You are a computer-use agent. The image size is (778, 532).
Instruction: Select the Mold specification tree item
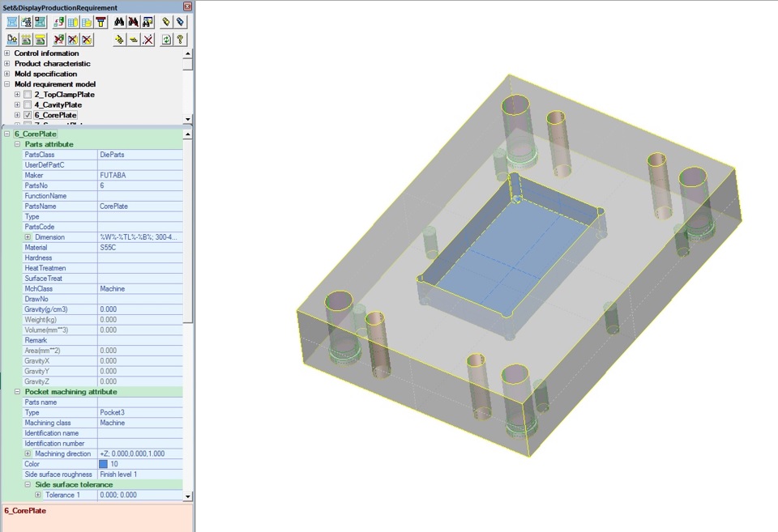point(45,74)
